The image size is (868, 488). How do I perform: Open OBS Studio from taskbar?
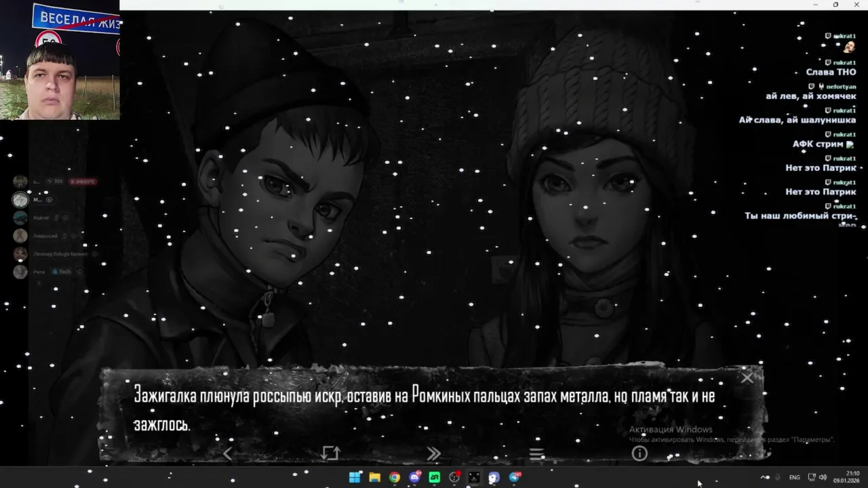454,477
